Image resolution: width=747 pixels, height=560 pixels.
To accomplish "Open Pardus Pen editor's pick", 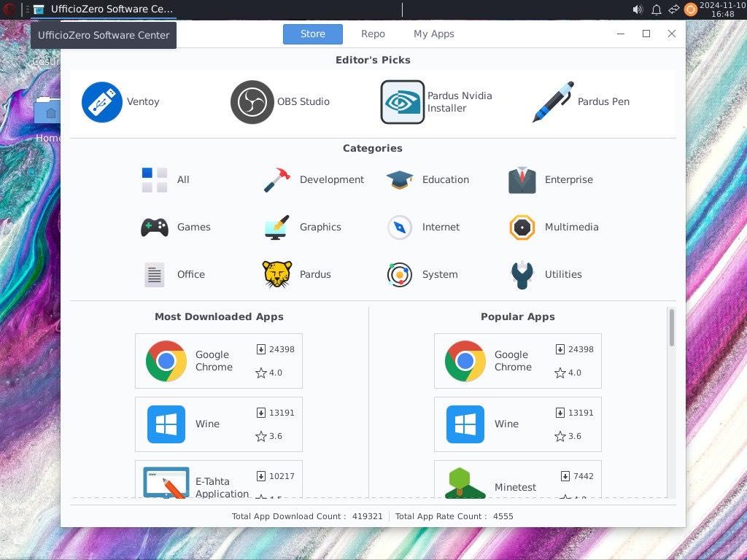I will tap(553, 102).
